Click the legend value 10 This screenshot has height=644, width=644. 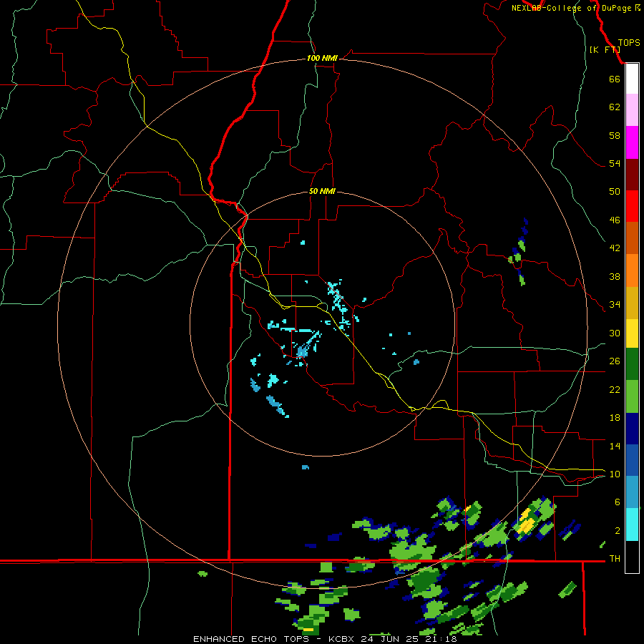point(615,474)
